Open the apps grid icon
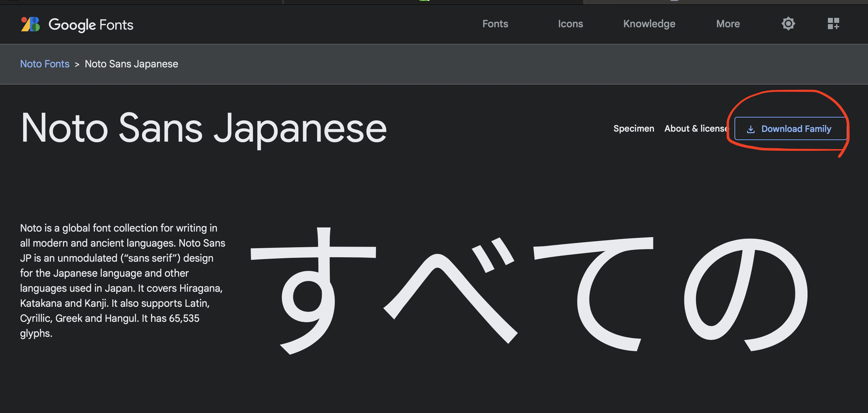Image resolution: width=868 pixels, height=413 pixels. click(833, 24)
